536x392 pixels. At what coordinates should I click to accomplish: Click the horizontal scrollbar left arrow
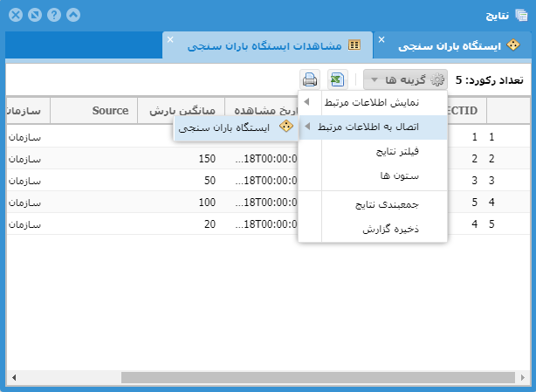14,378
